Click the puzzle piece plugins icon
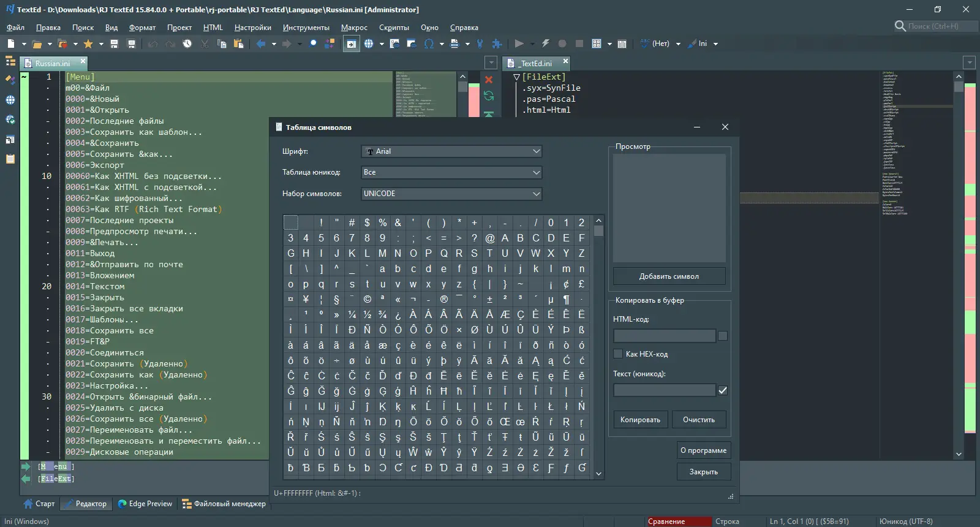This screenshot has width=980, height=527. (x=497, y=44)
